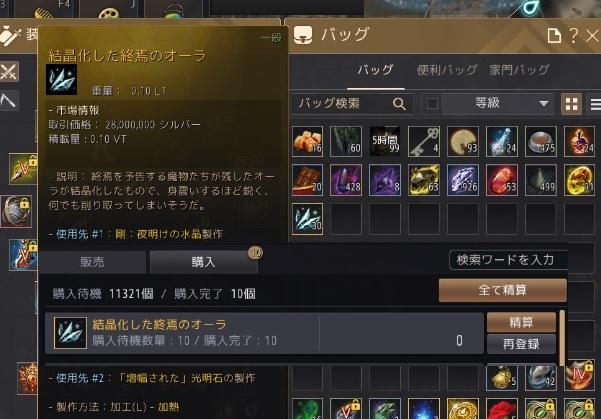The image size is (601, 419).
Task: Click the 再登録 button
Action: point(521,344)
